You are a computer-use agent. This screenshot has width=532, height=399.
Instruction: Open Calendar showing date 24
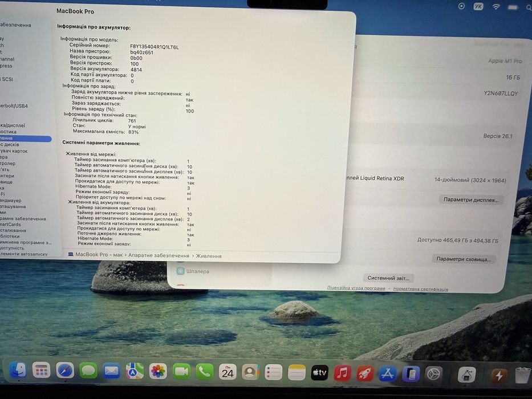228,373
